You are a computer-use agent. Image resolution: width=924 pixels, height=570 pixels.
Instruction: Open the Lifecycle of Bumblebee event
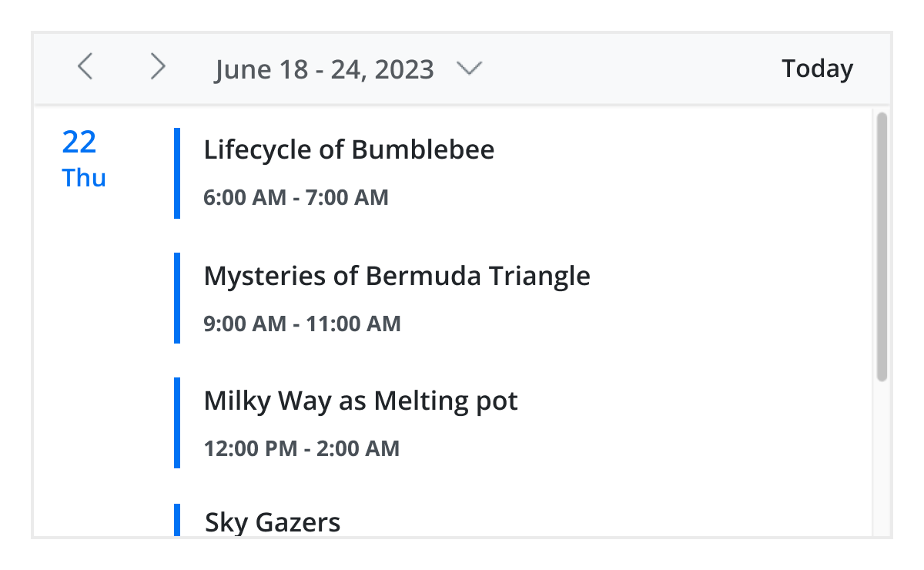point(349,149)
